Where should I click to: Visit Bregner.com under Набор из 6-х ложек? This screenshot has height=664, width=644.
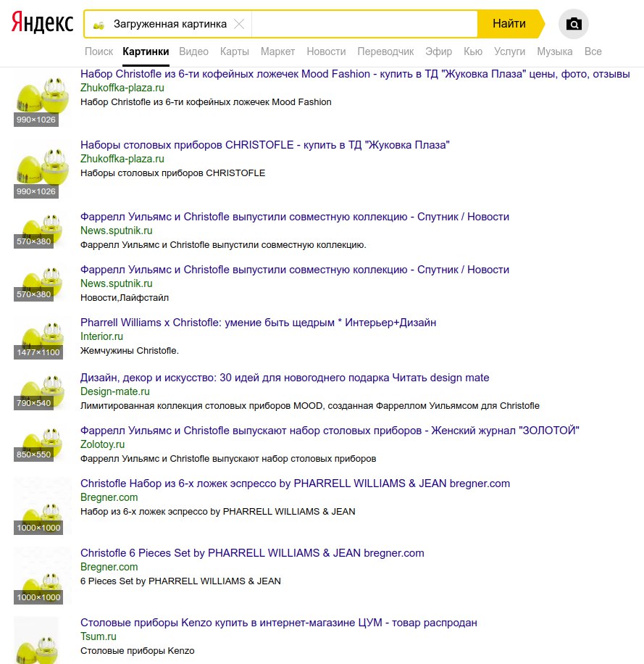pos(109,497)
